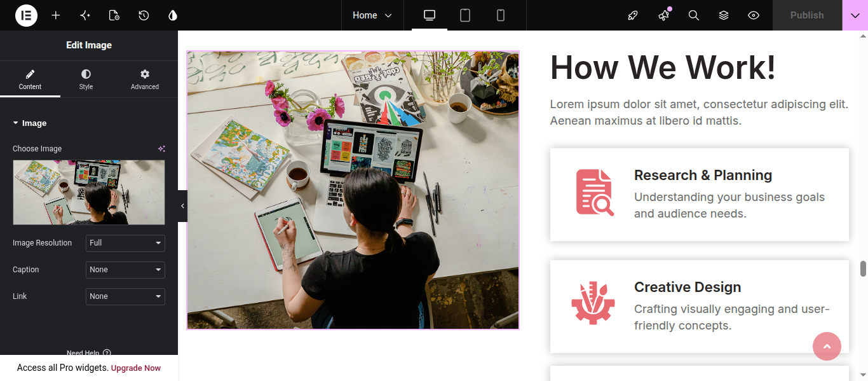
Task: Open the Structure layers icon
Action: [724, 15]
